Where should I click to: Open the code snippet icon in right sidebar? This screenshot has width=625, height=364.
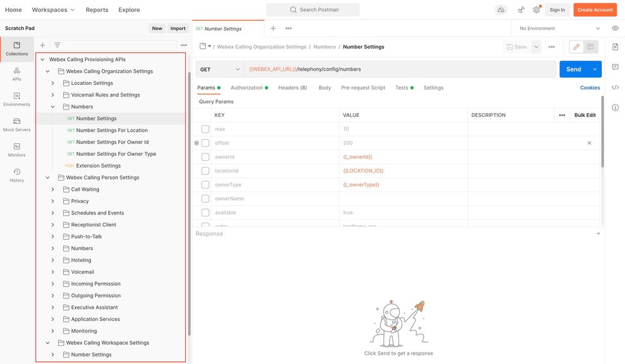click(x=615, y=88)
